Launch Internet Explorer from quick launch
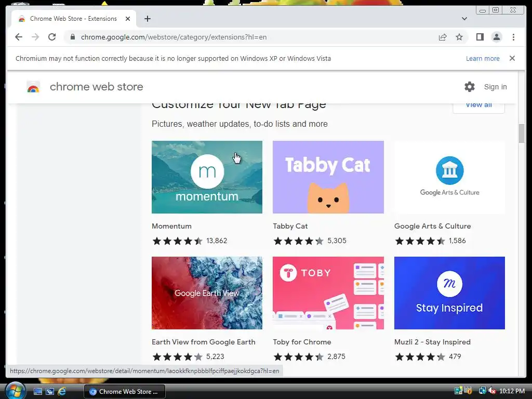 (x=62, y=392)
